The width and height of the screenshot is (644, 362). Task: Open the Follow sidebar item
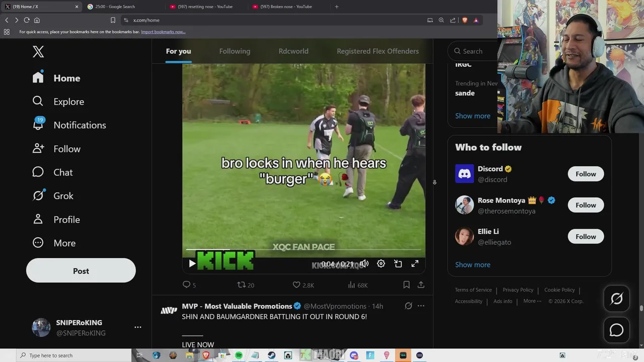56,149
